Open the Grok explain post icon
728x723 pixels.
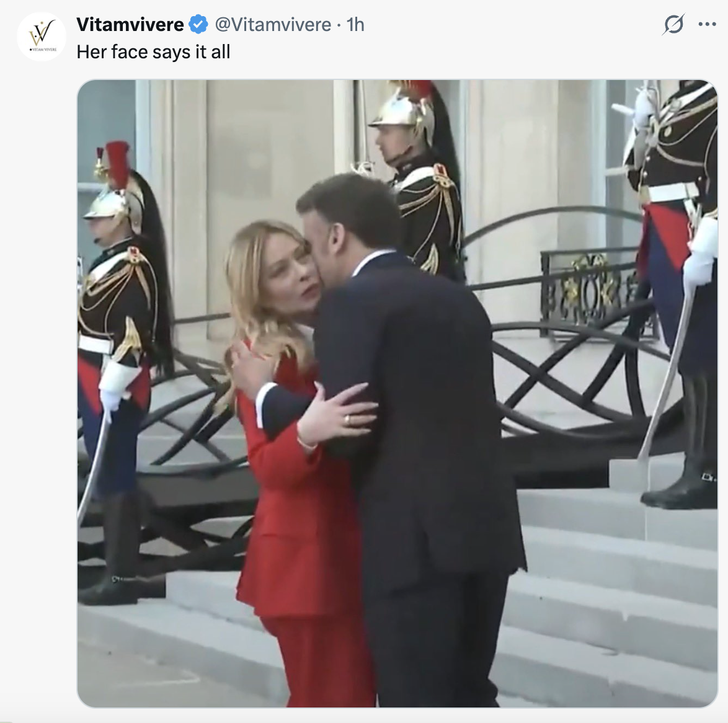(x=673, y=24)
